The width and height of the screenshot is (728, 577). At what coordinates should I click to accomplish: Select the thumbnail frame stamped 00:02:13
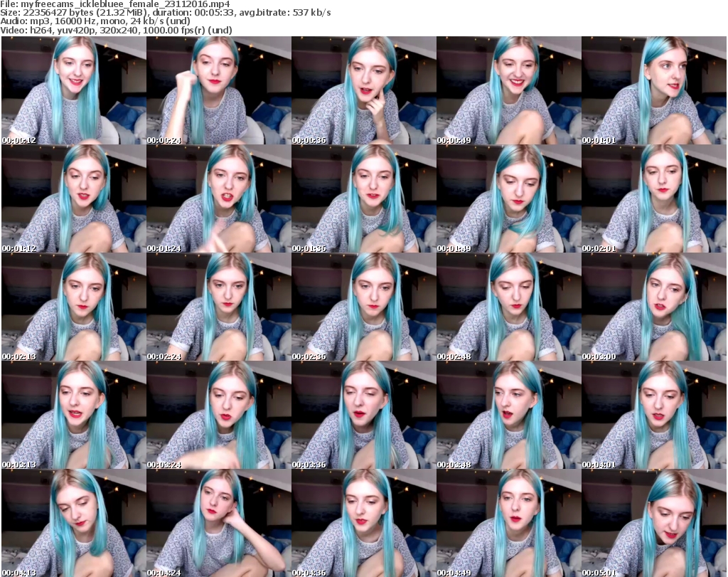tap(74, 307)
